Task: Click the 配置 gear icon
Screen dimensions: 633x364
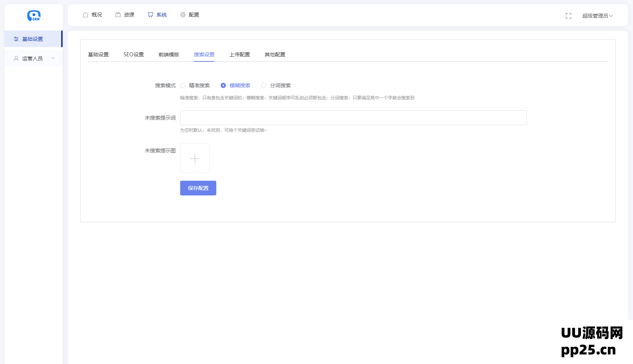Action: (x=182, y=15)
